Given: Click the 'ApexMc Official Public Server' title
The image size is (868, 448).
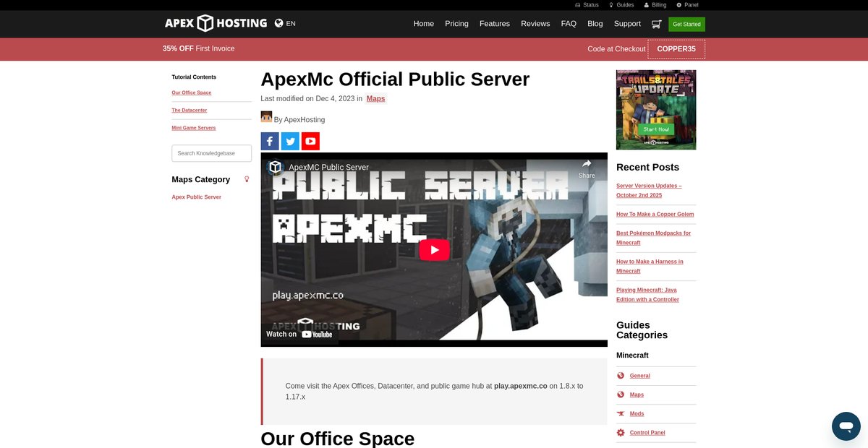Looking at the screenshot, I should [x=395, y=79].
